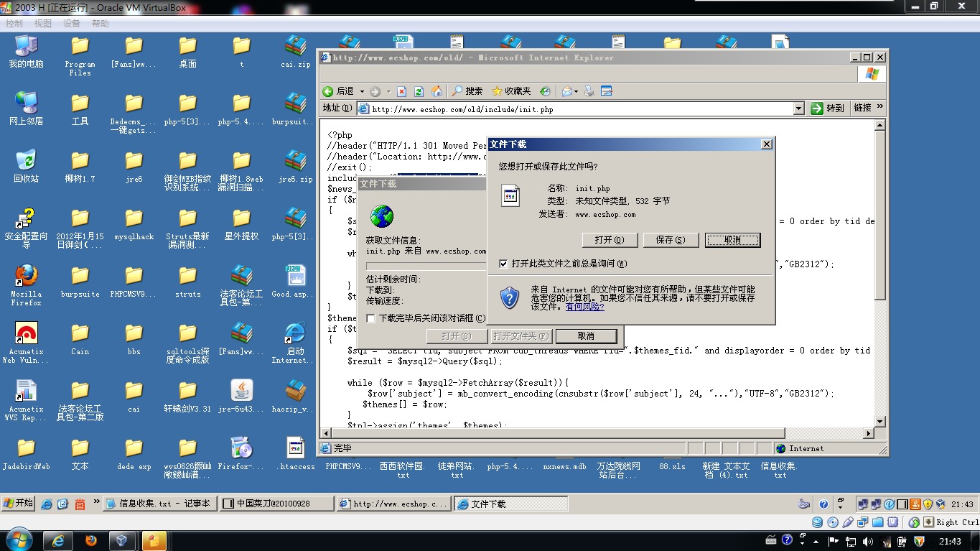
Task: Switch to 信息收集.txt Notepad taskbar item
Action: coord(159,504)
